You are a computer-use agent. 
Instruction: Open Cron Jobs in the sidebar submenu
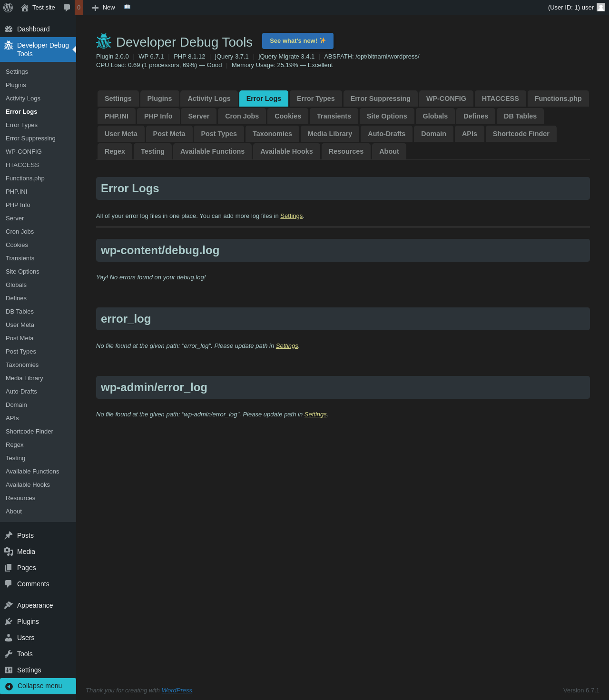point(20,232)
